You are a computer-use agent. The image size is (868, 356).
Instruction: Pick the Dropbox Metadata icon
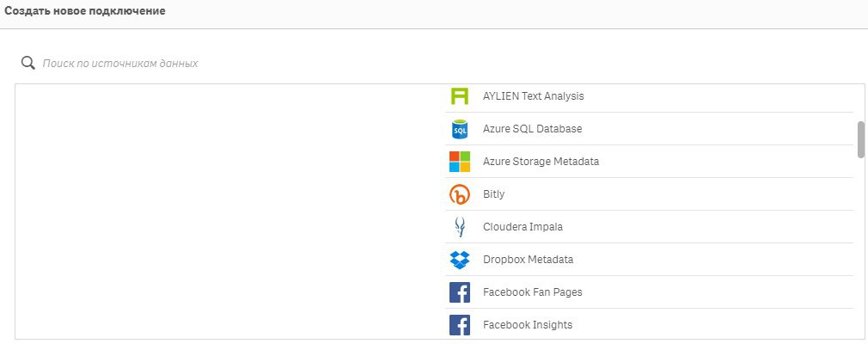click(460, 260)
